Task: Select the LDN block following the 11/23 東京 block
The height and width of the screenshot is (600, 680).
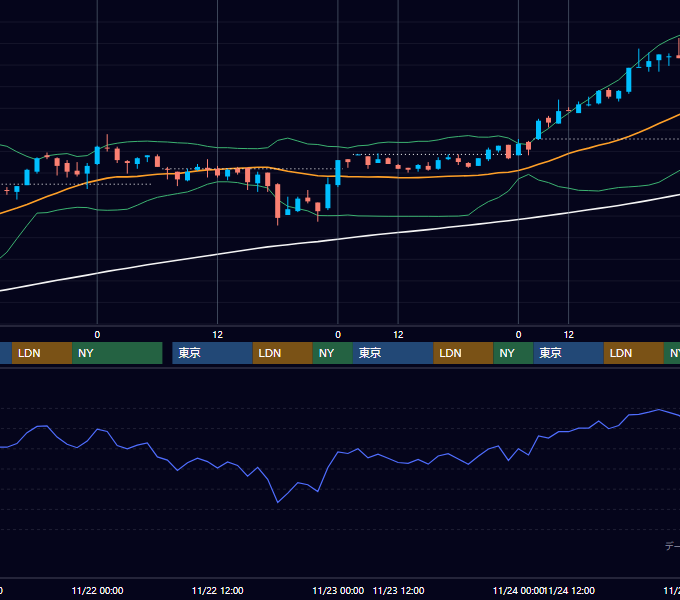Action: [463, 353]
